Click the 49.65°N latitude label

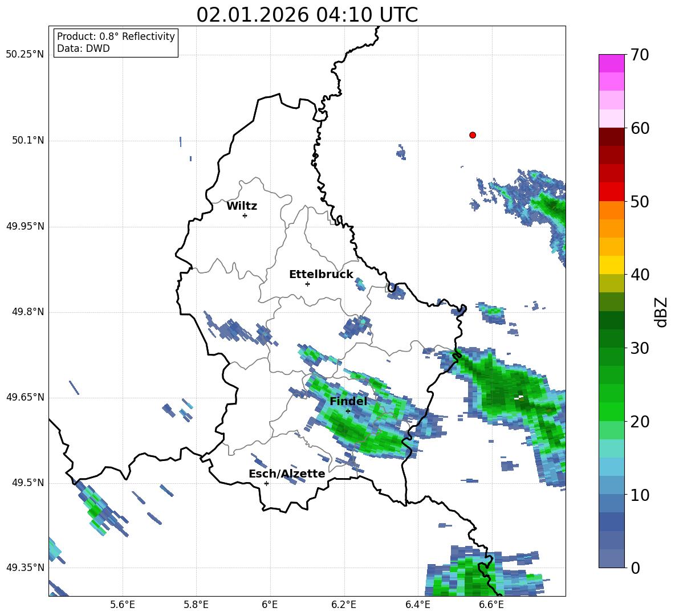[x=25, y=397]
